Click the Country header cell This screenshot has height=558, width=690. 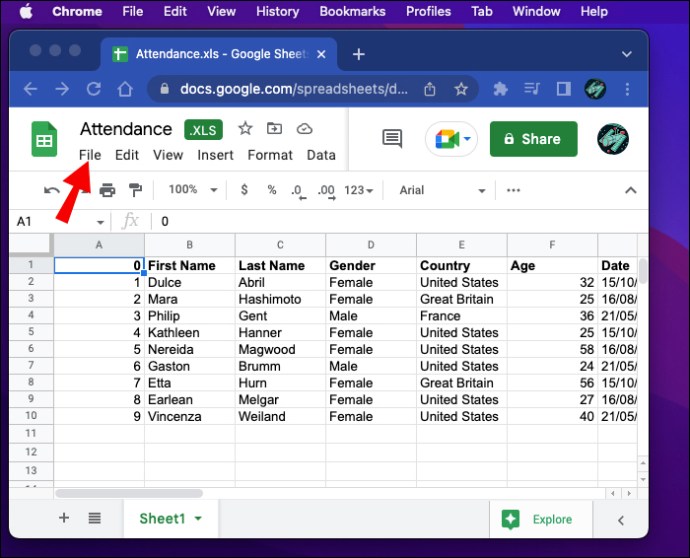click(x=462, y=265)
